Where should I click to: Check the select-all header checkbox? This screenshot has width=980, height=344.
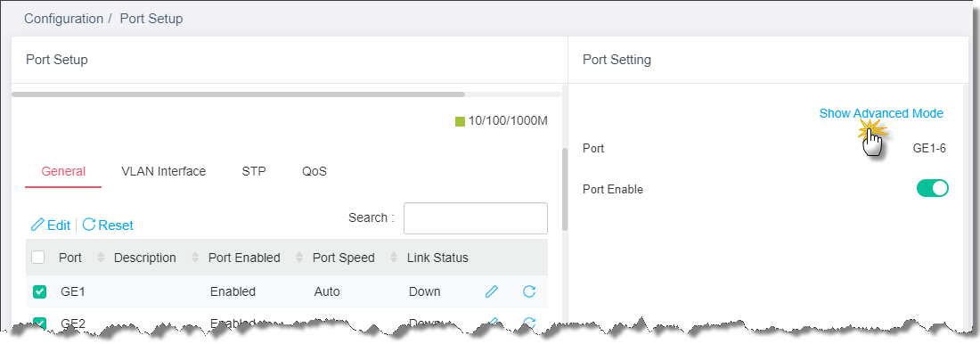(x=38, y=257)
